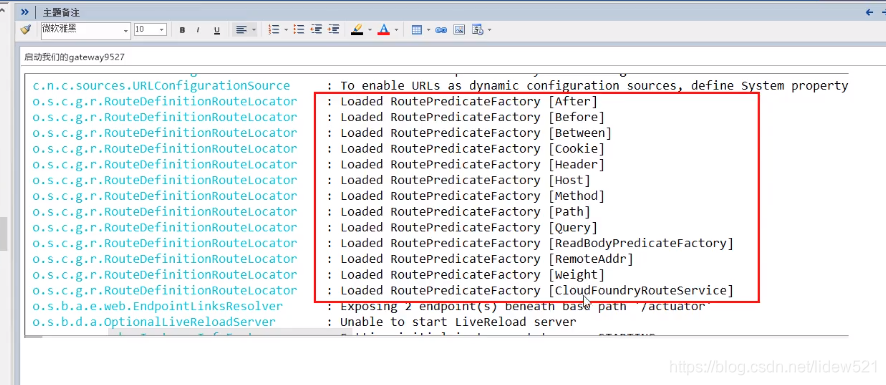Open font color dropdown arrow
Image resolution: width=886 pixels, height=385 pixels.
(396, 30)
